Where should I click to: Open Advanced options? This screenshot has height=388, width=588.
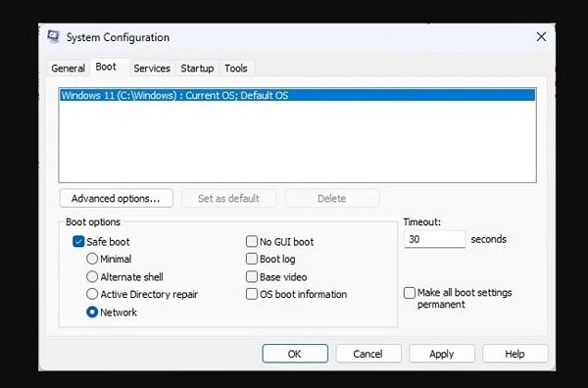[x=116, y=198]
